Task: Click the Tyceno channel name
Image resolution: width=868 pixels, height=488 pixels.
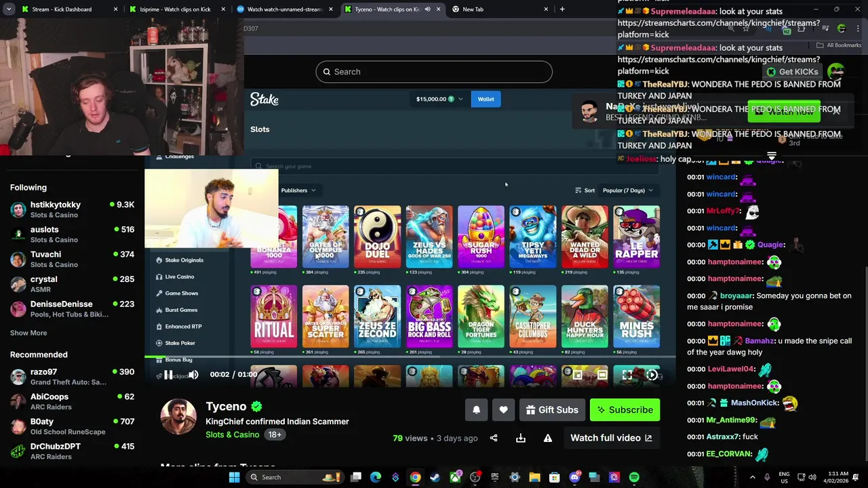Action: pyautogui.click(x=226, y=406)
